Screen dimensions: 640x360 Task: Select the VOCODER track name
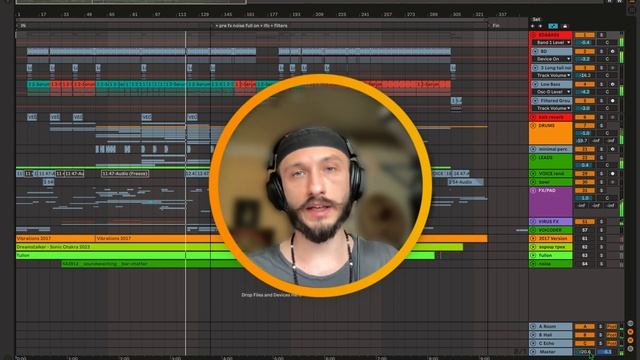[x=550, y=230]
